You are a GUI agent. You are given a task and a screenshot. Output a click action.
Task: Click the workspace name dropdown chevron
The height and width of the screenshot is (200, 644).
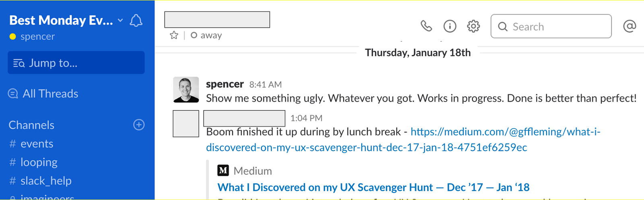pos(120,20)
